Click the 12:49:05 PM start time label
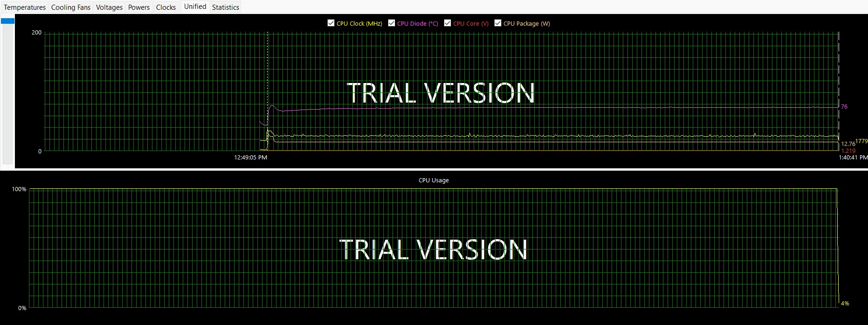This screenshot has height=325, width=868. click(x=250, y=158)
